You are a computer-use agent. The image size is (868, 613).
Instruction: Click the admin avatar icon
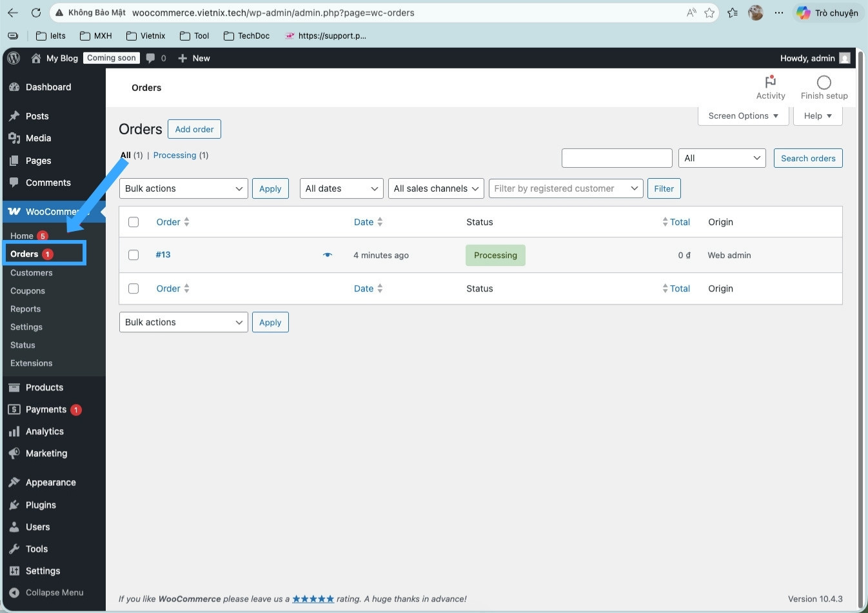coord(845,58)
